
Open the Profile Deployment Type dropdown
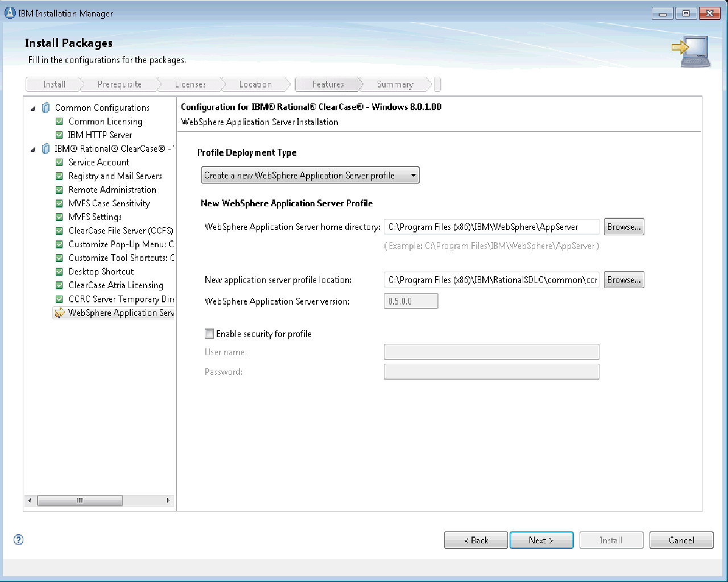pyautogui.click(x=310, y=175)
